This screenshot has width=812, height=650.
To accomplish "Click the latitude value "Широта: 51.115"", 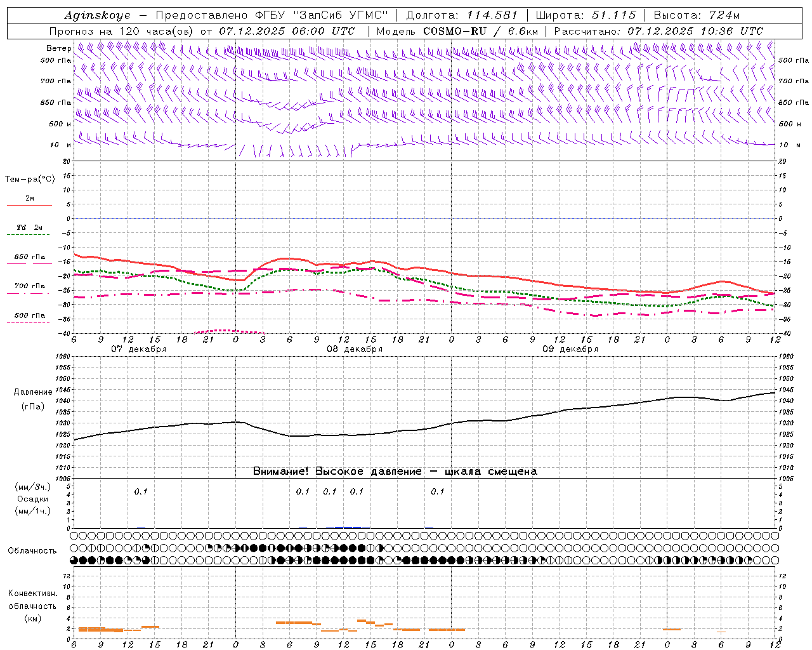I will 586,15.
